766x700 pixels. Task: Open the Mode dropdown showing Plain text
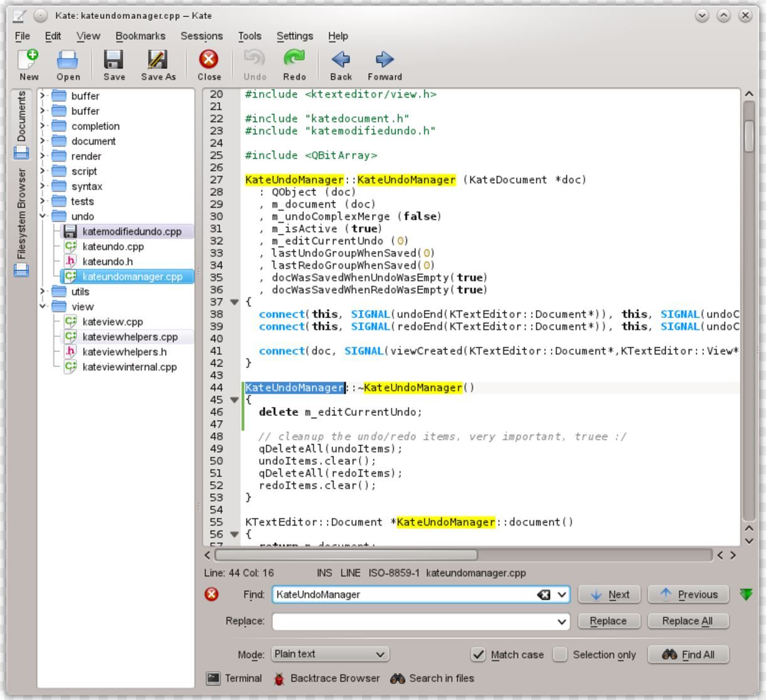tap(329, 654)
